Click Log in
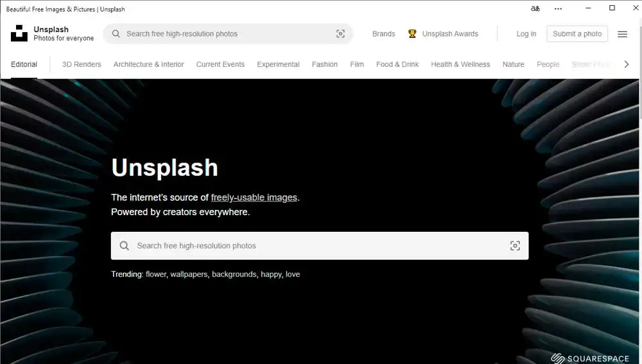This screenshot has height=364, width=642. [526, 33]
